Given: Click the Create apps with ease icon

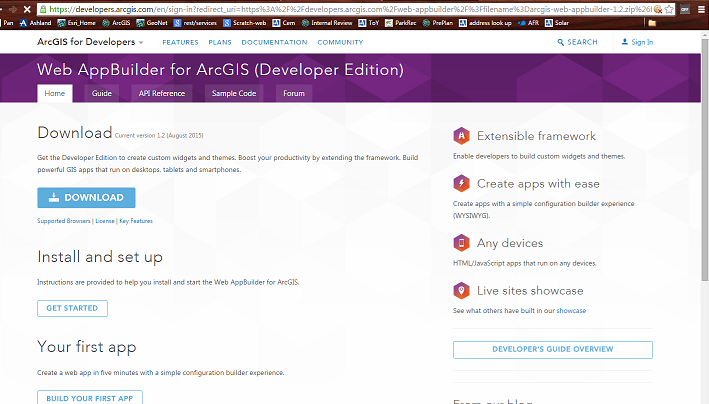Looking at the screenshot, I should [461, 183].
